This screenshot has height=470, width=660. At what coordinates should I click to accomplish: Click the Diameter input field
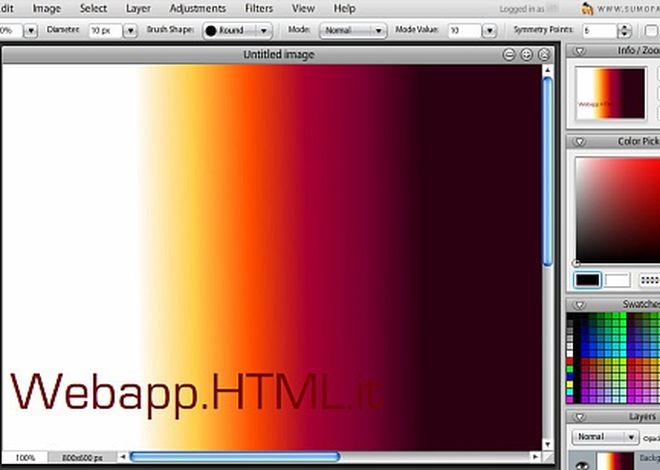[x=106, y=31]
